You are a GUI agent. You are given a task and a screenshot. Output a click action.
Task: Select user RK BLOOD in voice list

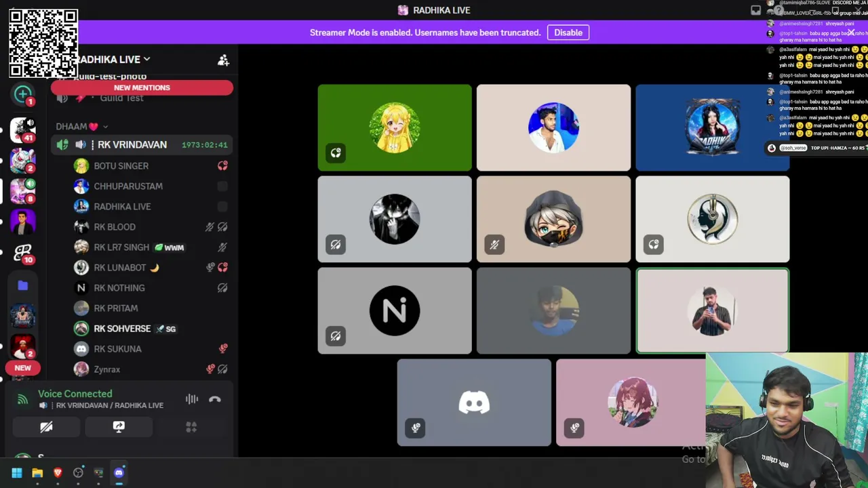[150, 227]
